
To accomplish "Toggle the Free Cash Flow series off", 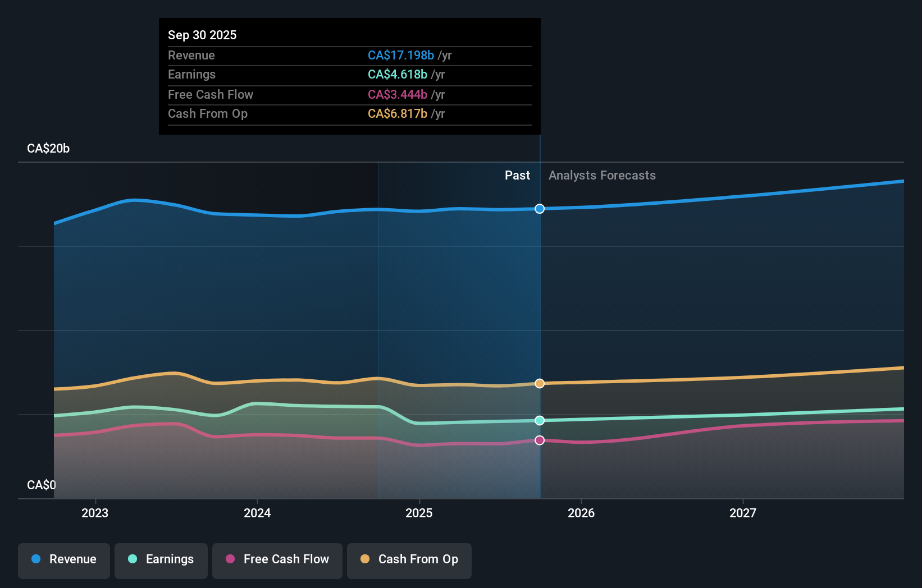I will click(277, 560).
